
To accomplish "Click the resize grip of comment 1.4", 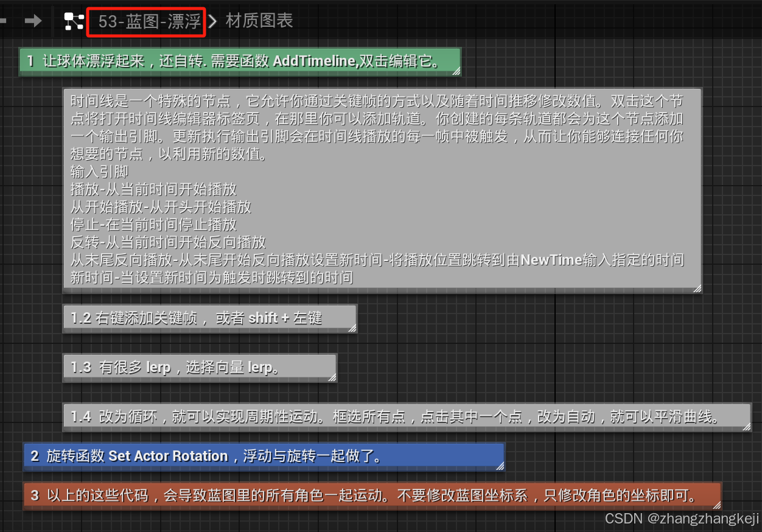I will 747,427.
